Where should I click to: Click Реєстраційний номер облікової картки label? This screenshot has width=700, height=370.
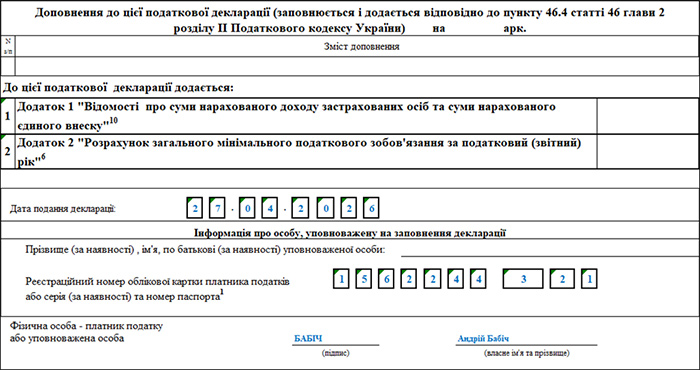158,289
